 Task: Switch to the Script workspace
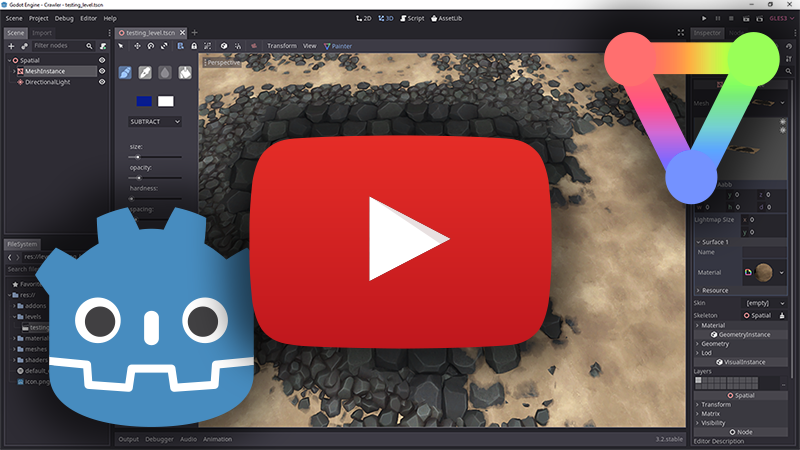tap(412, 18)
